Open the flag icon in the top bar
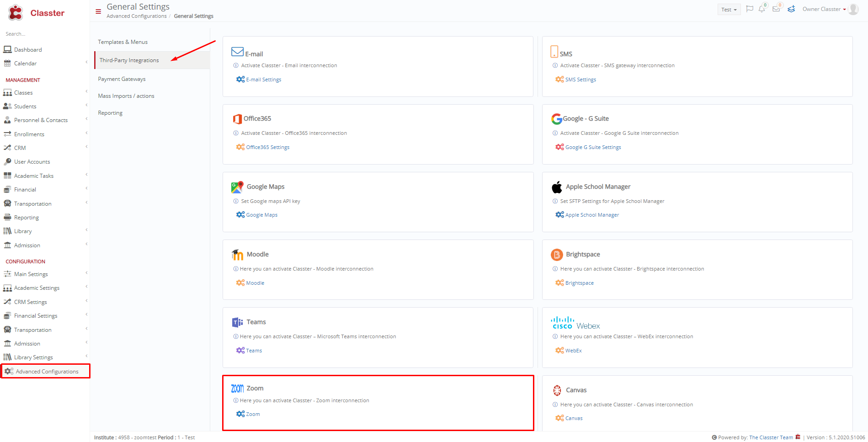868x442 pixels. [x=750, y=9]
